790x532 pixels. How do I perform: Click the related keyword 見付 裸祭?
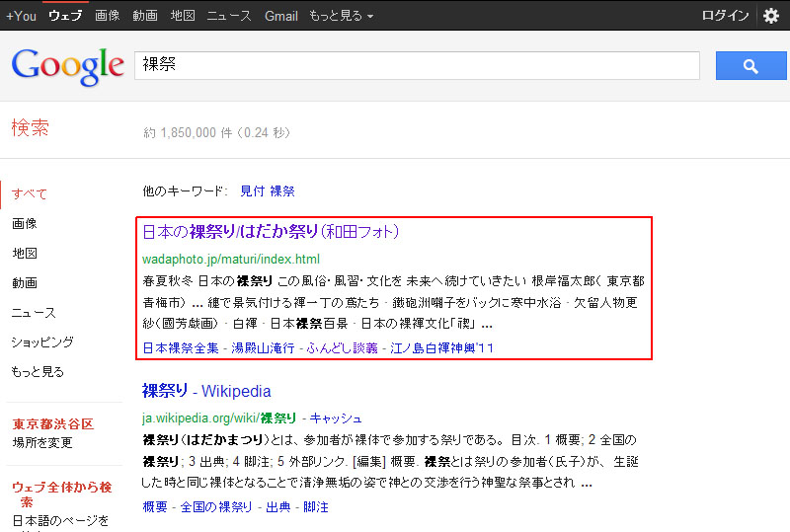(268, 191)
